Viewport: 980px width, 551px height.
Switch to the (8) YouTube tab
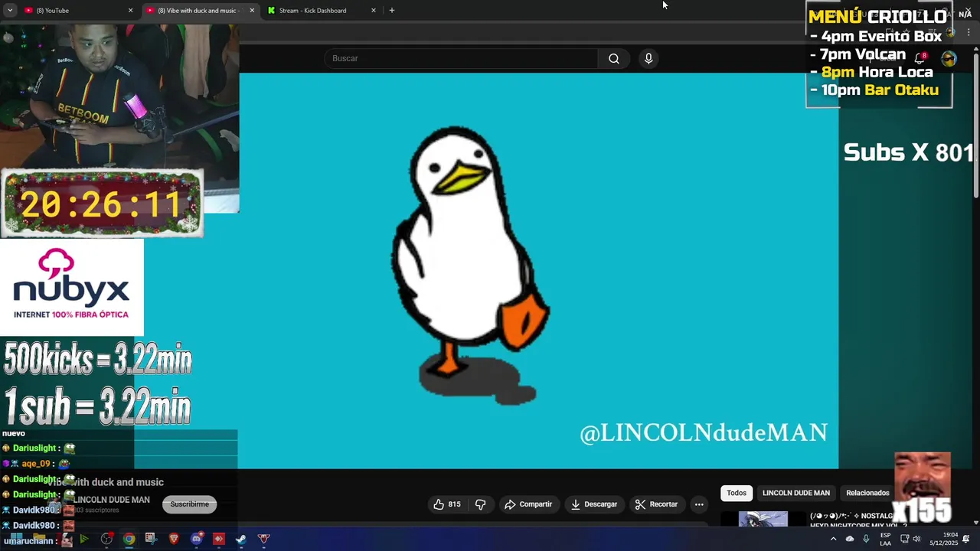pyautogui.click(x=77, y=11)
